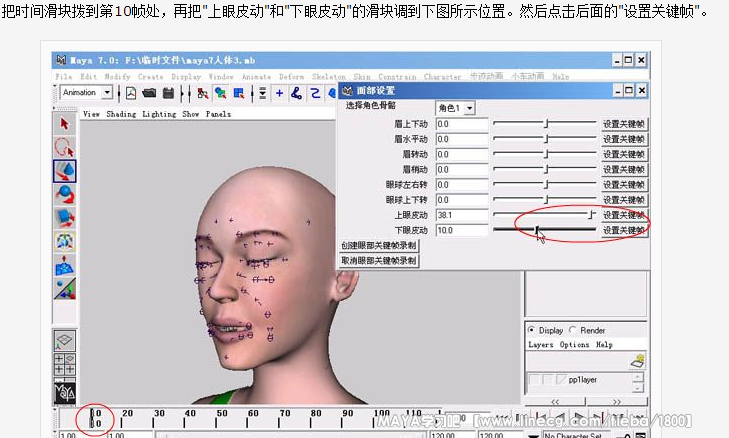Viewport: 729px width, 438px height.
Task: Click the 眉转动 slider handle
Action: tap(547, 154)
